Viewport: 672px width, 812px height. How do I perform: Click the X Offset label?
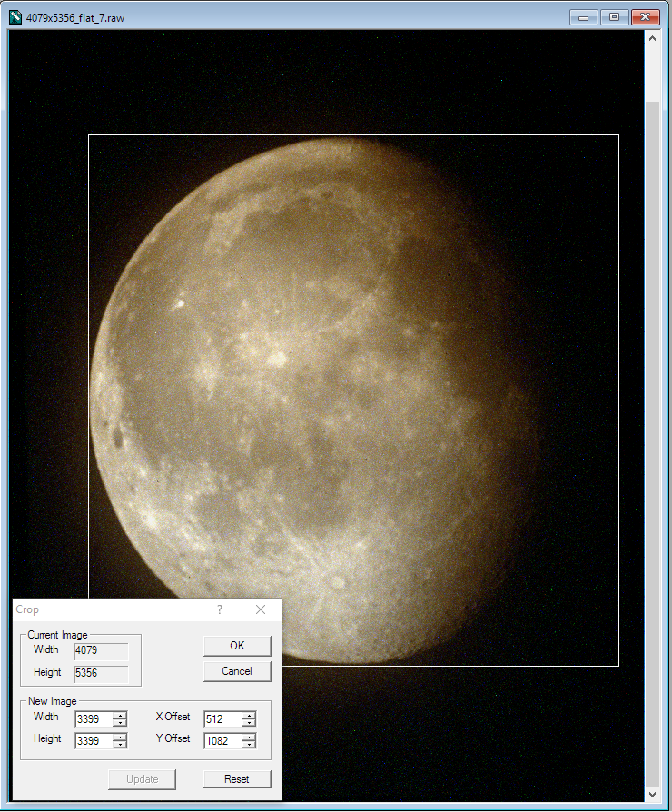[x=173, y=717]
